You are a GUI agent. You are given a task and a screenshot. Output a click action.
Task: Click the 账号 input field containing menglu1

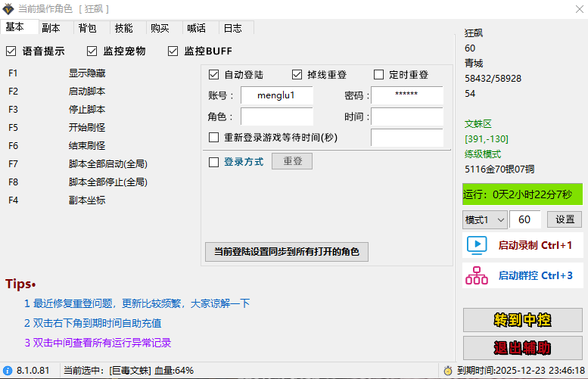click(276, 95)
